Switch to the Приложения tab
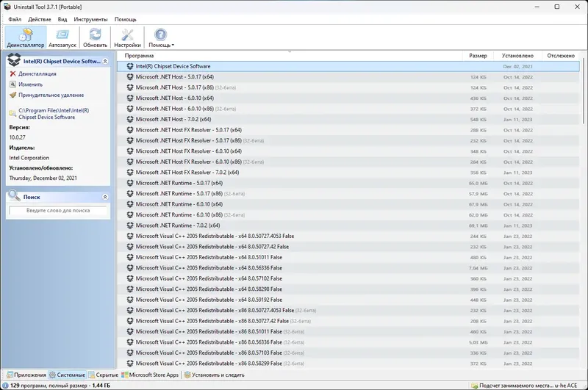Image resolution: width=588 pixels, height=390 pixels. point(26,375)
